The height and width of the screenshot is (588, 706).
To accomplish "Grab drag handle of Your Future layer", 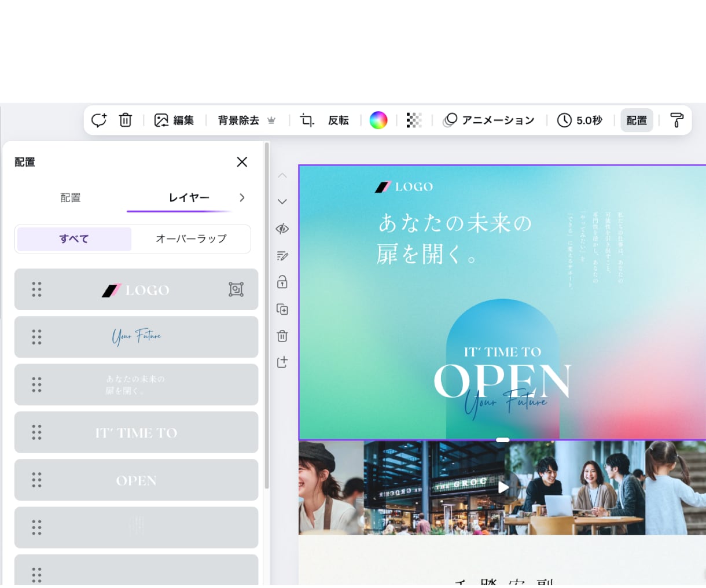I will [x=36, y=337].
